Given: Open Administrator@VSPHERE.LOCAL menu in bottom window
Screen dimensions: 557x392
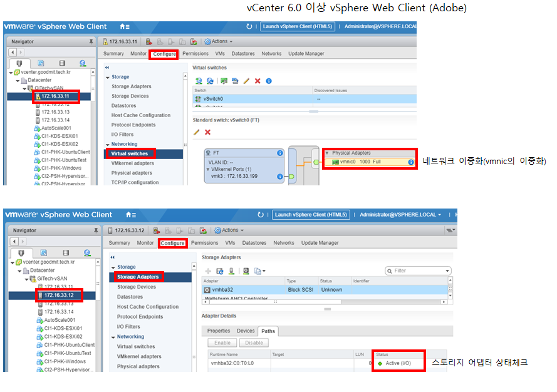Looking at the screenshot, I should [400, 215].
